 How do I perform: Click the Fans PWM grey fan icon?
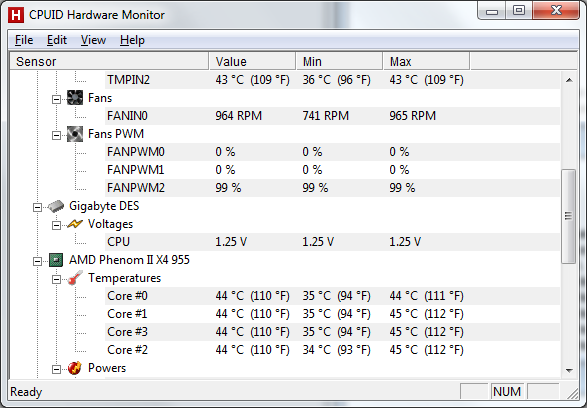click(75, 134)
